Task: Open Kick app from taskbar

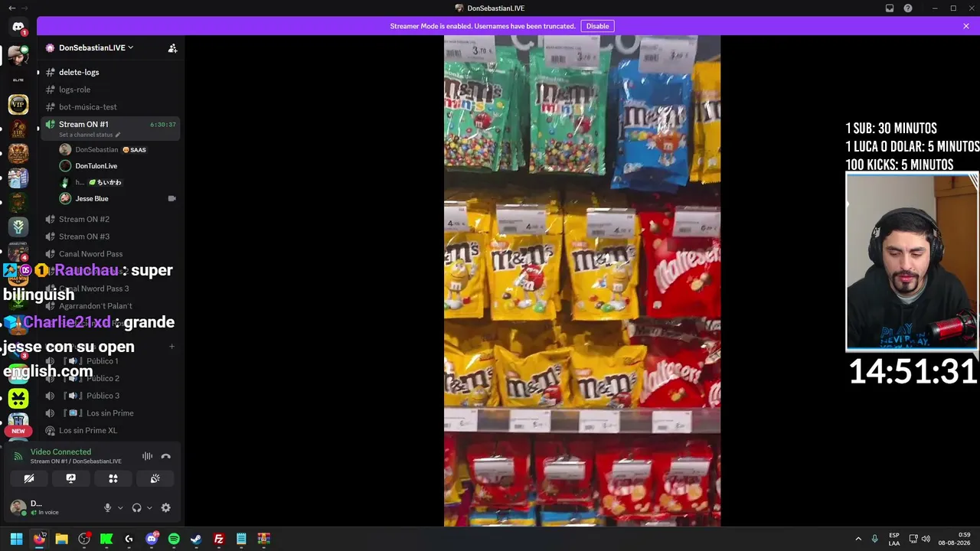Action: pyautogui.click(x=106, y=539)
